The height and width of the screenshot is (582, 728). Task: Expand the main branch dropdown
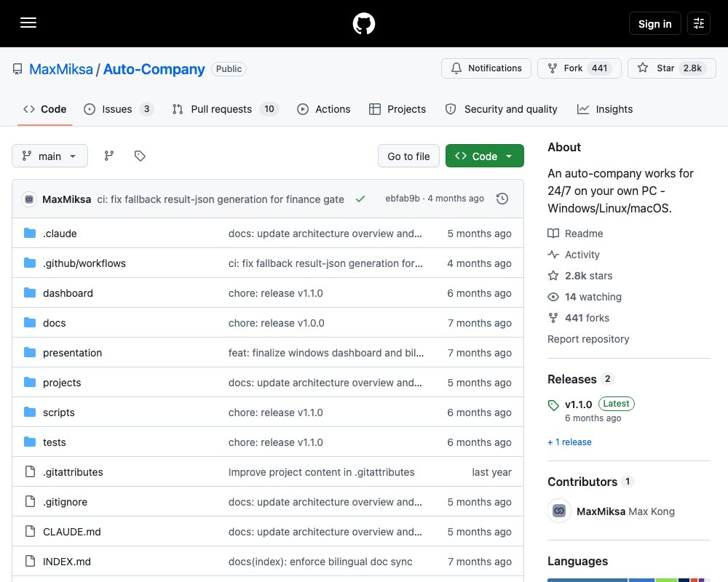(50, 156)
